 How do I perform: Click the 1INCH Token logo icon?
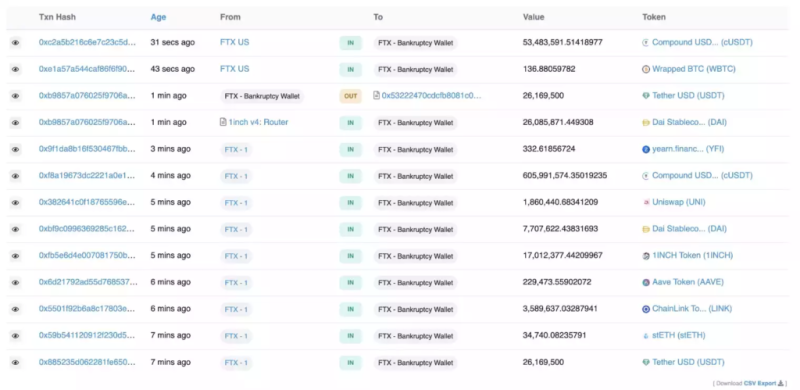pos(646,256)
